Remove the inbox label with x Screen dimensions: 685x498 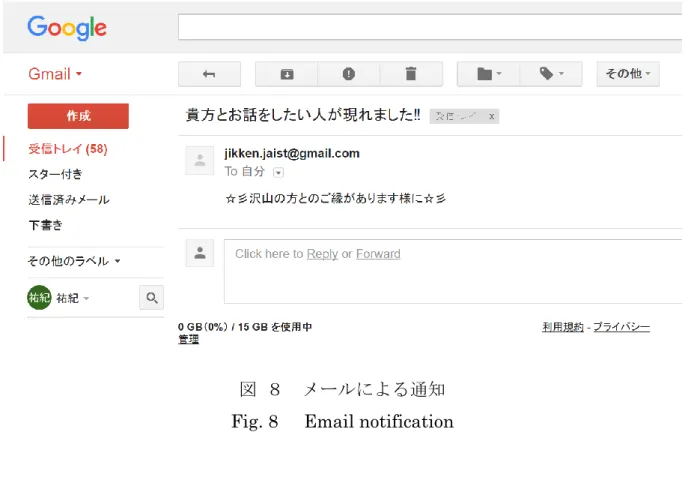tap(491, 117)
